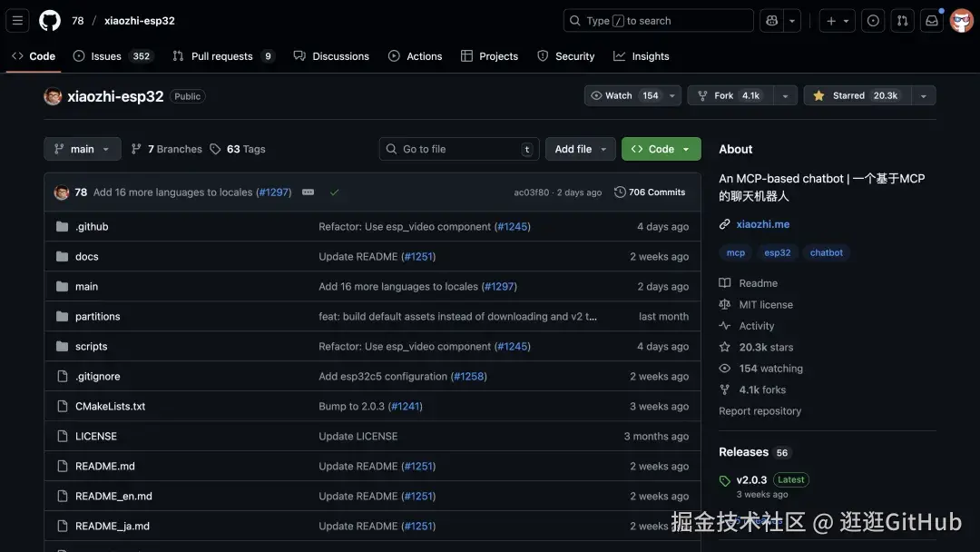
Task: Open the hamburger navigation menu
Action: click(17, 21)
